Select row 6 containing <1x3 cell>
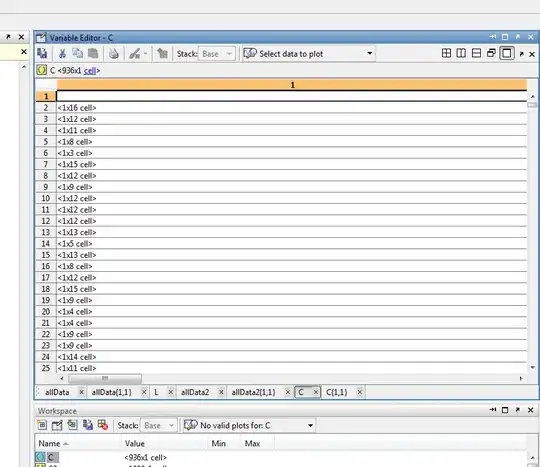Image resolution: width=540 pixels, height=467 pixels. 291,153
